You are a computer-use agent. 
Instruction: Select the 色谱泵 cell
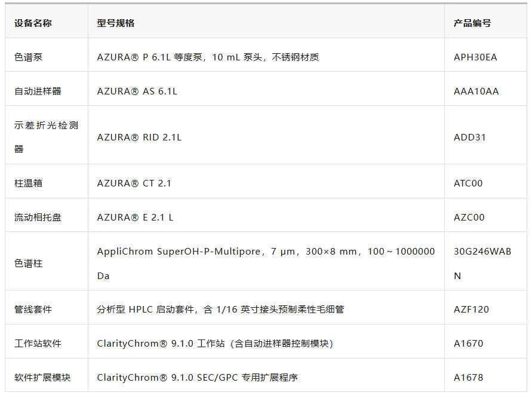pos(47,55)
